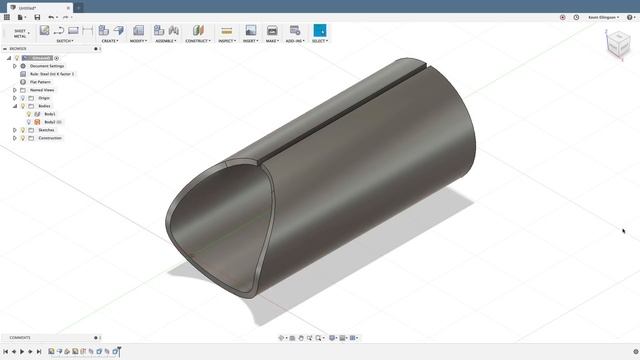Open the INSPECT dropdown menu
This screenshot has width=640, height=360.
[x=227, y=41]
